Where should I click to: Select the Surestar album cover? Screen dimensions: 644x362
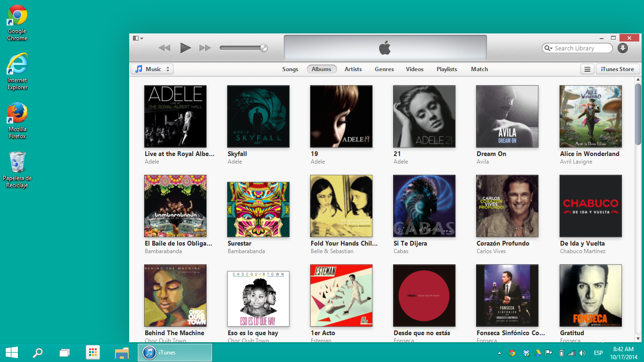click(258, 209)
